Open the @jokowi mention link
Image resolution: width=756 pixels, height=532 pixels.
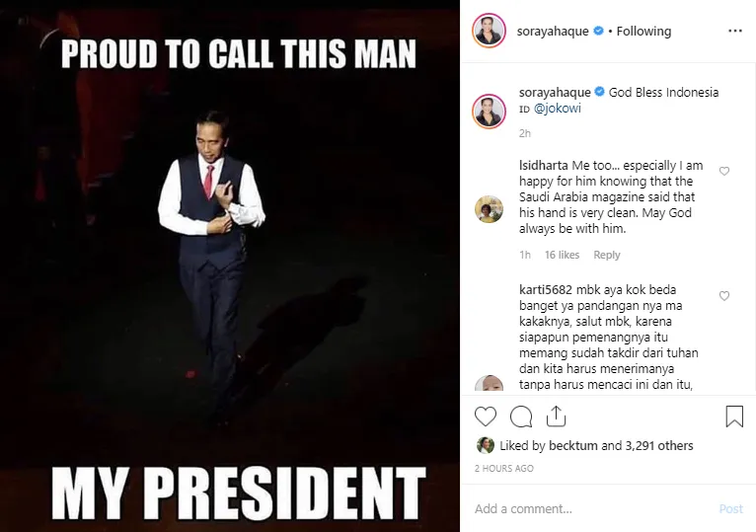tap(558, 109)
